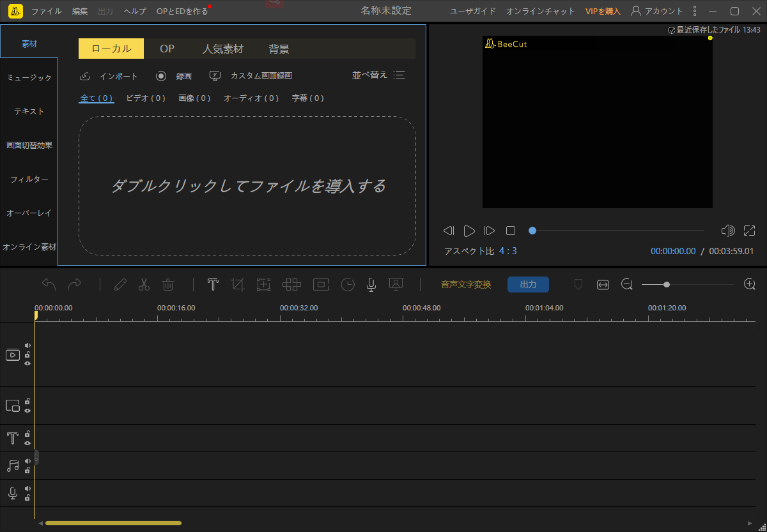
Task: Adjust the timeline zoom slider
Action: point(666,284)
